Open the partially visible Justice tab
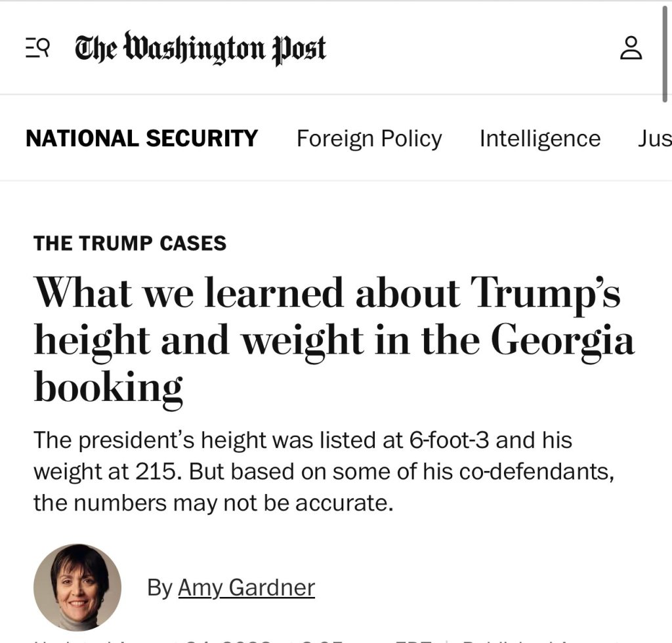Screen dimensions: 672x643 tap(654, 138)
